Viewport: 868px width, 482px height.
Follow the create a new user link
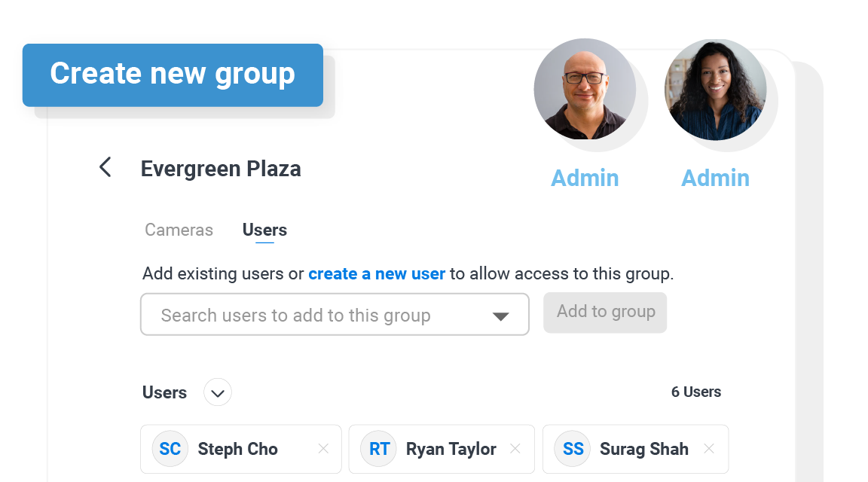coord(377,273)
